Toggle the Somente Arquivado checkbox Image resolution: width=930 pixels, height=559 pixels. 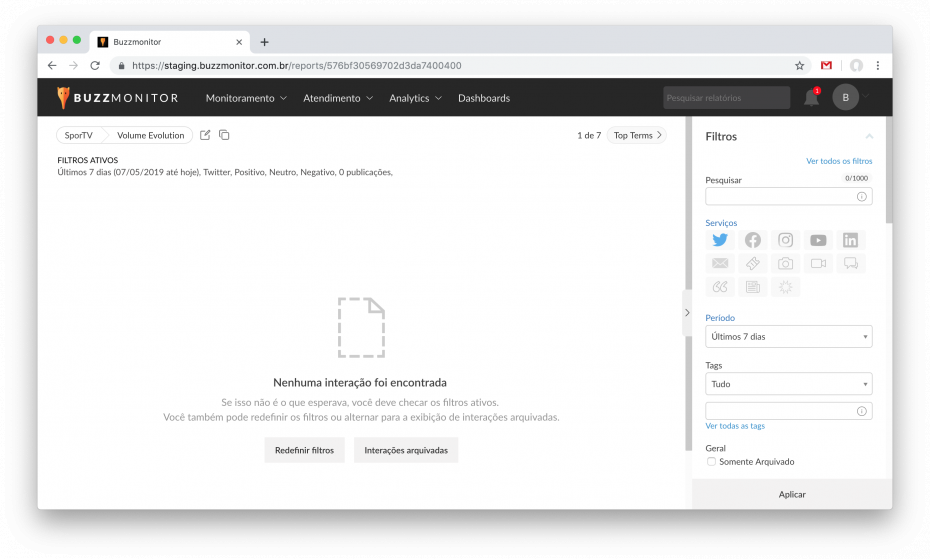(x=711, y=462)
